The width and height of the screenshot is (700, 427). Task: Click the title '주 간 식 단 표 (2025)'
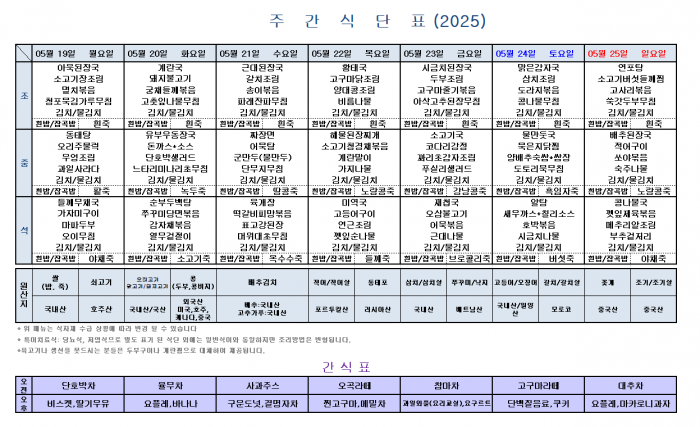point(377,21)
